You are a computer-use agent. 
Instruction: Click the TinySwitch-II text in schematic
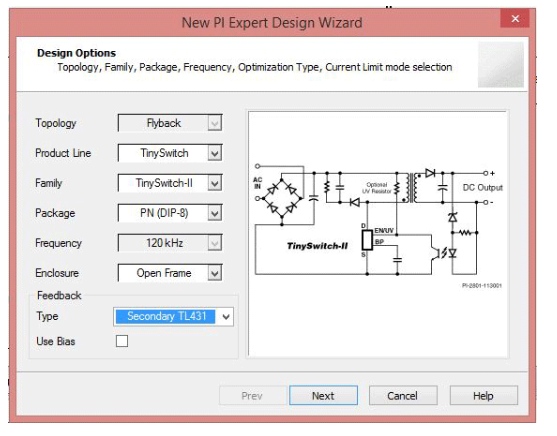[x=317, y=246]
